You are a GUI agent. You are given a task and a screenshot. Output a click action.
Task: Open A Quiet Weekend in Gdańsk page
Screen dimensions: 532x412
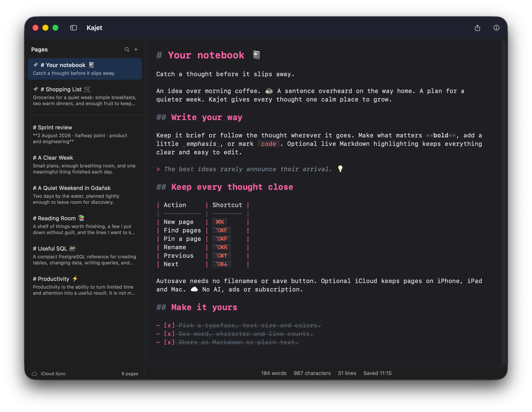85,195
